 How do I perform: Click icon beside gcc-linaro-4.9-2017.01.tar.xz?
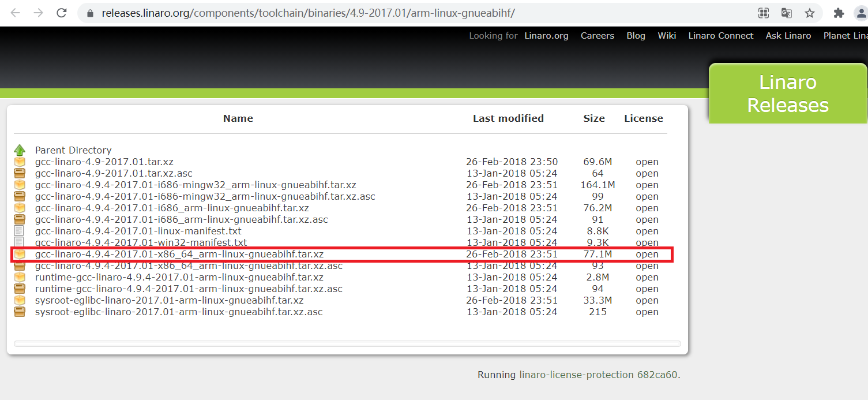click(20, 162)
